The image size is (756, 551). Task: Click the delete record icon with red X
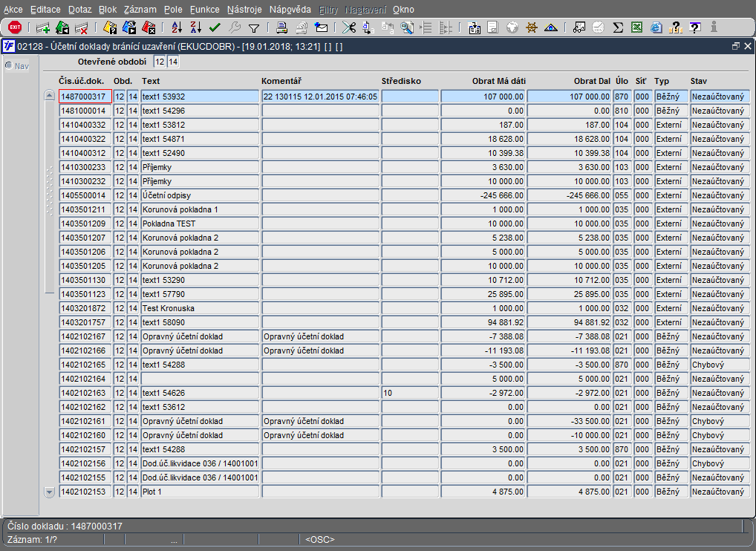(x=82, y=28)
